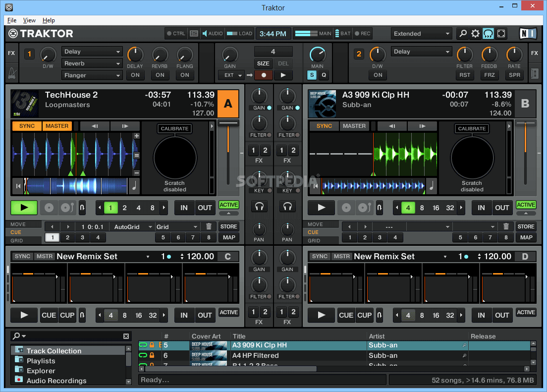Screen dimensions: 547x392
Task: Click Deck A keylock note icon
Action: point(134,186)
